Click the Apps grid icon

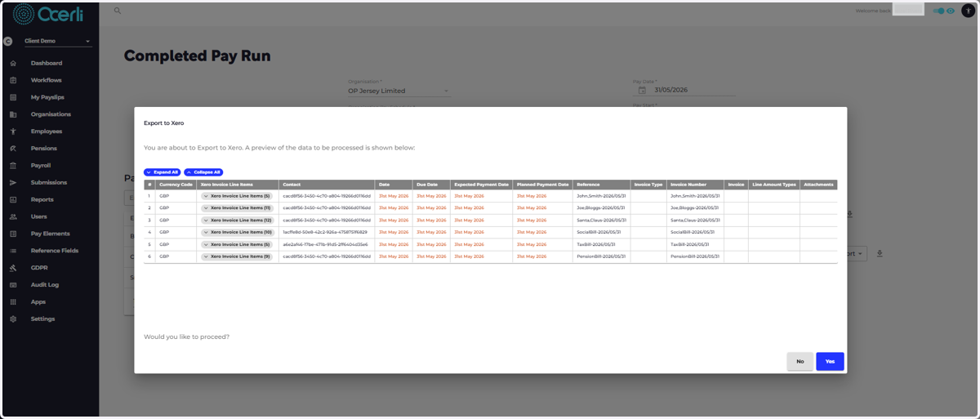(x=13, y=302)
